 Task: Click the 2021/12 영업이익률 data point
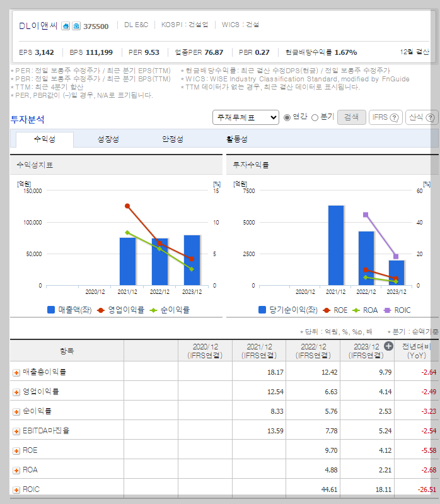[x=127, y=206]
